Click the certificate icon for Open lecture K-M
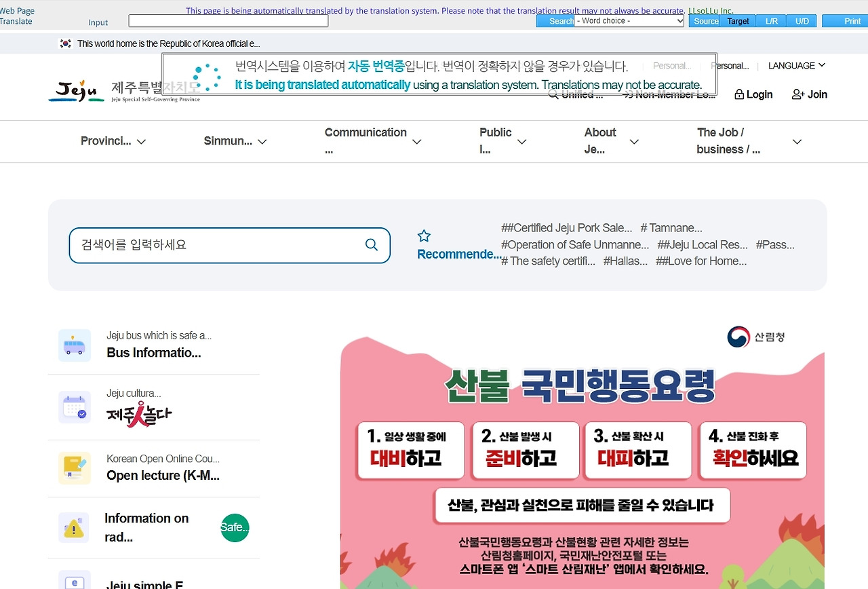The width and height of the screenshot is (868, 589). pyautogui.click(x=75, y=468)
